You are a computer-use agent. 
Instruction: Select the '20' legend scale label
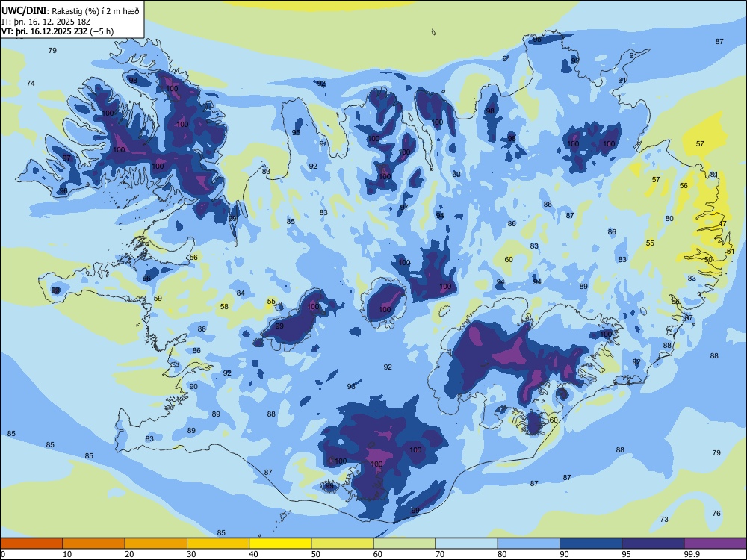pyautogui.click(x=129, y=554)
